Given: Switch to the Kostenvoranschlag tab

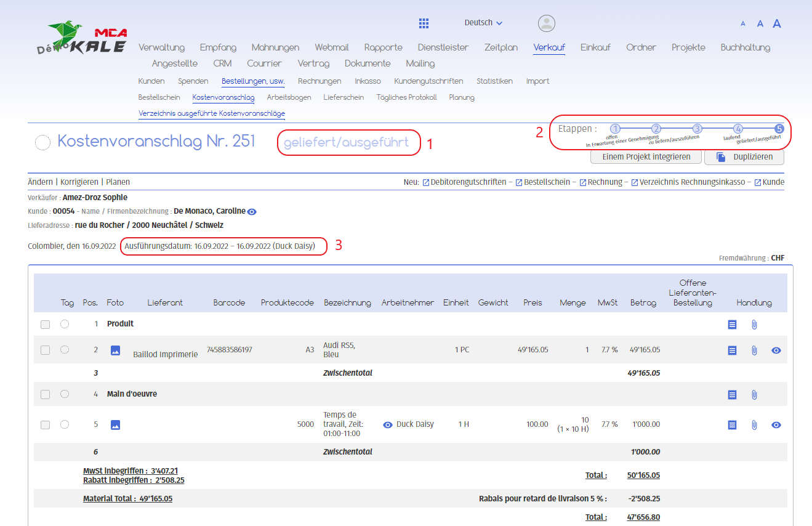Looking at the screenshot, I should click(223, 97).
